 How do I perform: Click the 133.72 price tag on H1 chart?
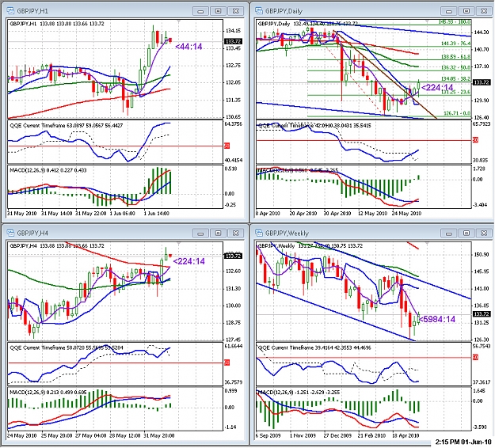click(233, 42)
